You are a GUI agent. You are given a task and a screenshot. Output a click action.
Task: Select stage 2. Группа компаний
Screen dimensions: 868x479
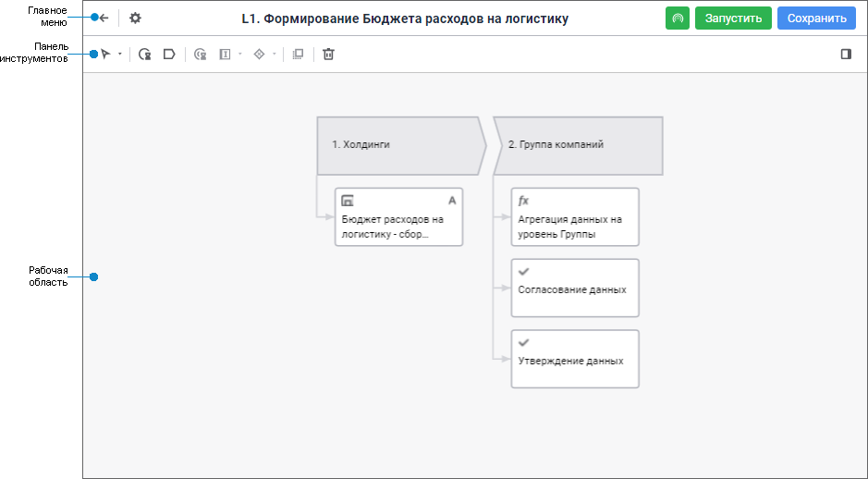[x=578, y=145]
